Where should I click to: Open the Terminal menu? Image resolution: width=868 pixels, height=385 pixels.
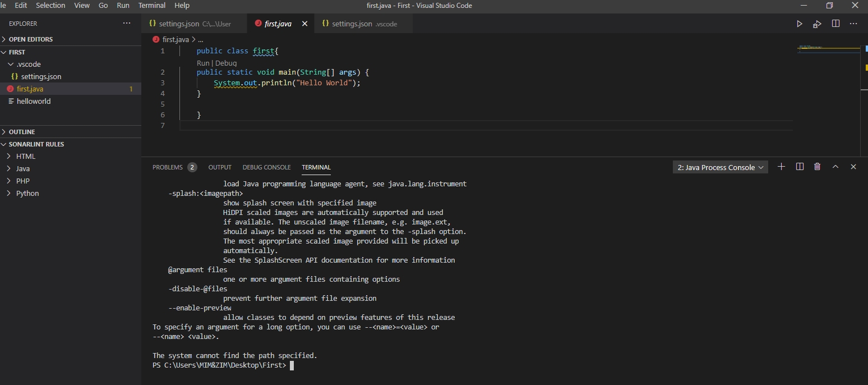pyautogui.click(x=152, y=5)
